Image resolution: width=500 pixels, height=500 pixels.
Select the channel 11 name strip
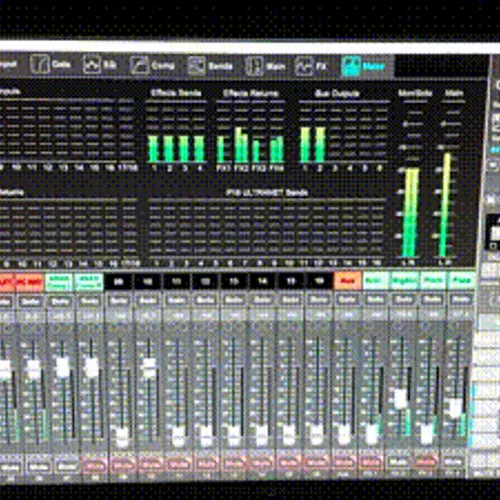(176, 281)
